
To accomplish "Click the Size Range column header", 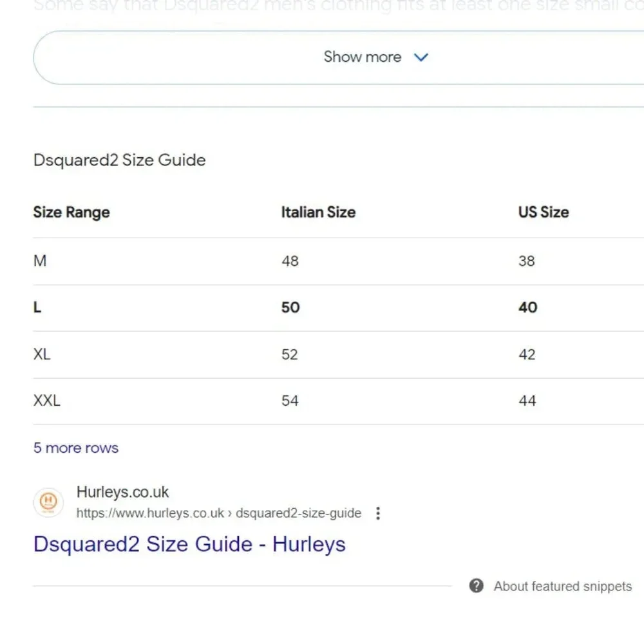I will 71,213.
